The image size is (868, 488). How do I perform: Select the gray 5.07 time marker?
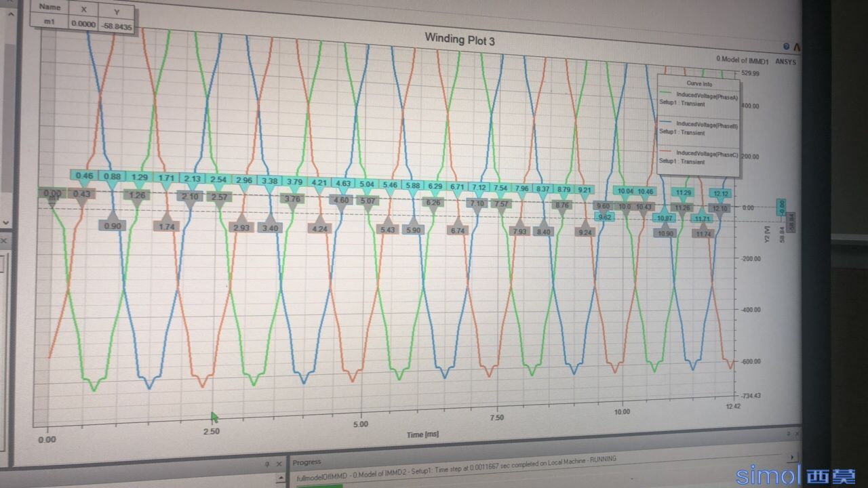tap(368, 201)
